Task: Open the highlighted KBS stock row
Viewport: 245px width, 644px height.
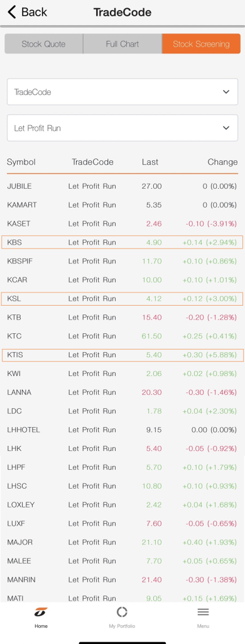Action: coord(122,242)
